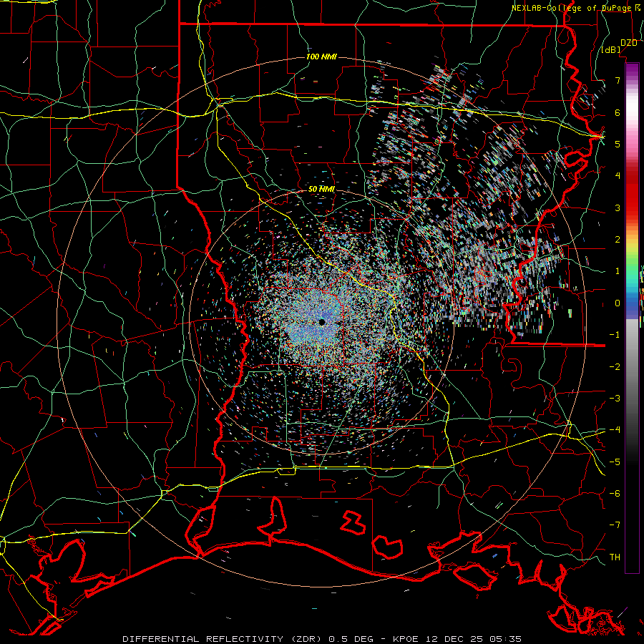The width and height of the screenshot is (644, 644).
Task: Click the "-6" value on the color scale
Action: [x=615, y=494]
